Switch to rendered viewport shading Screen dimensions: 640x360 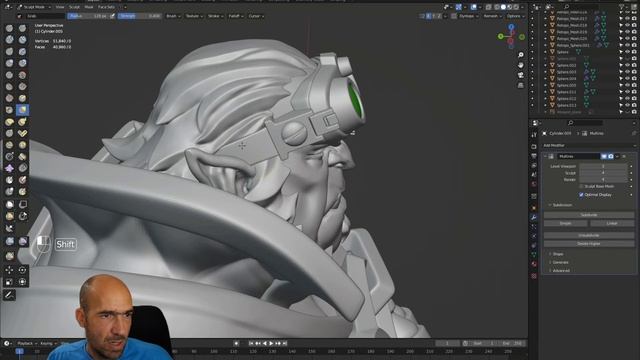[516, 7]
